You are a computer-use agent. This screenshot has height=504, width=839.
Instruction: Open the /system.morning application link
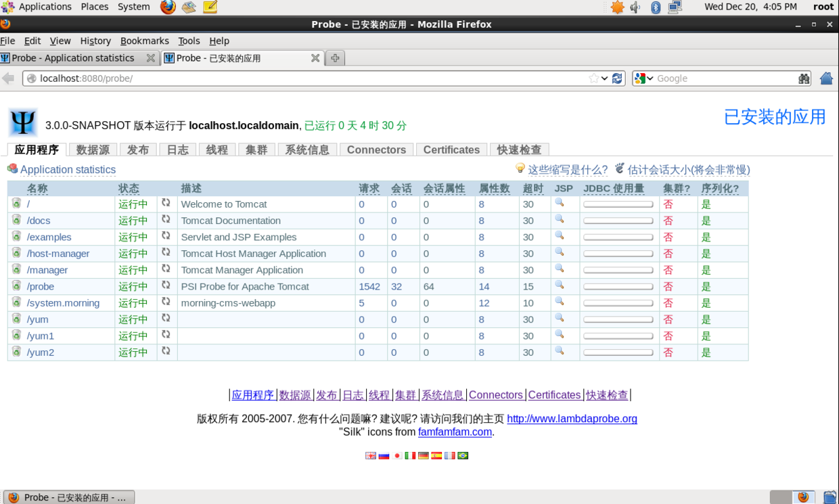63,302
